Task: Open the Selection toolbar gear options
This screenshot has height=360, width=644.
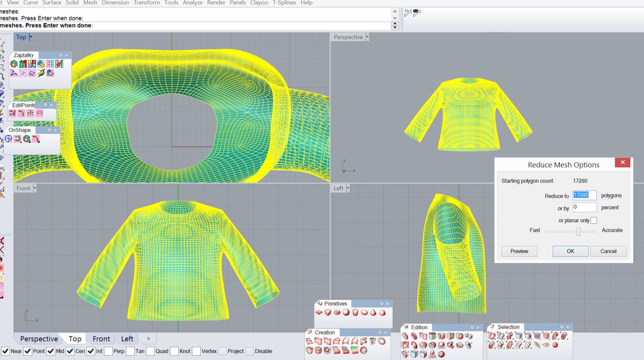Action: (x=562, y=327)
